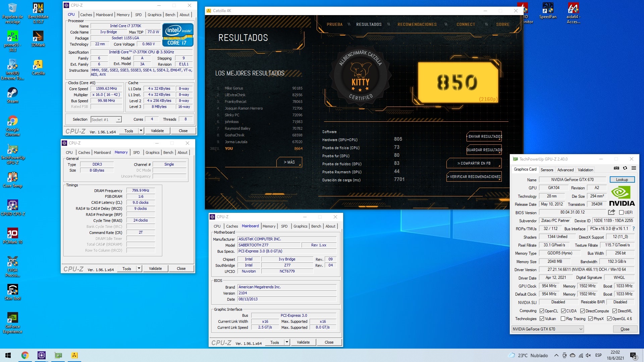The width and height of the screenshot is (644, 362).
Task: Switch to the Sensors tab in GPU-Z
Action: [547, 170]
